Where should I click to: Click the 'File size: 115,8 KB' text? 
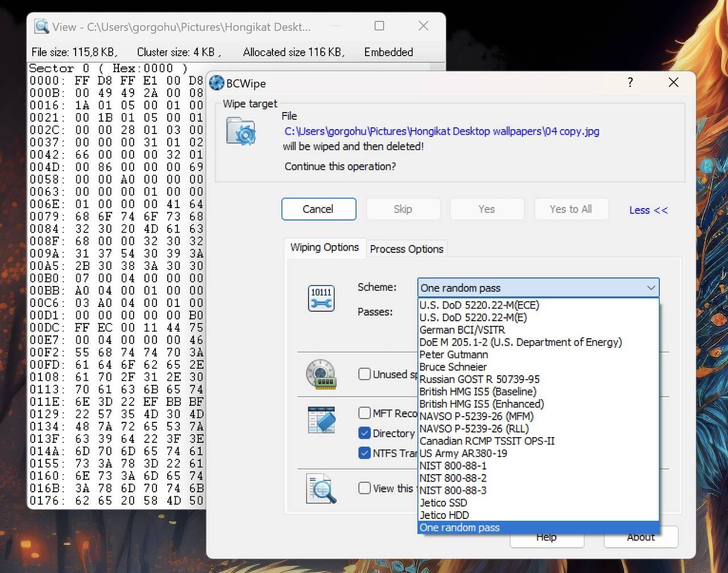pos(75,52)
